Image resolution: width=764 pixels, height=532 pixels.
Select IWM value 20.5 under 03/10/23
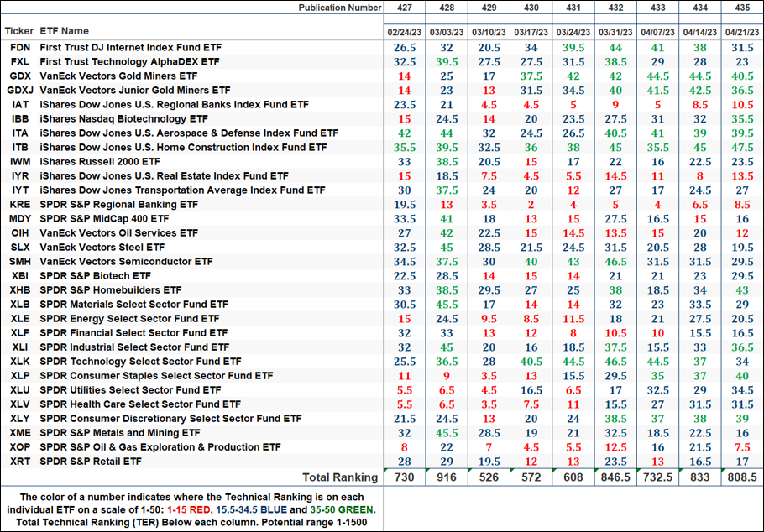(489, 162)
